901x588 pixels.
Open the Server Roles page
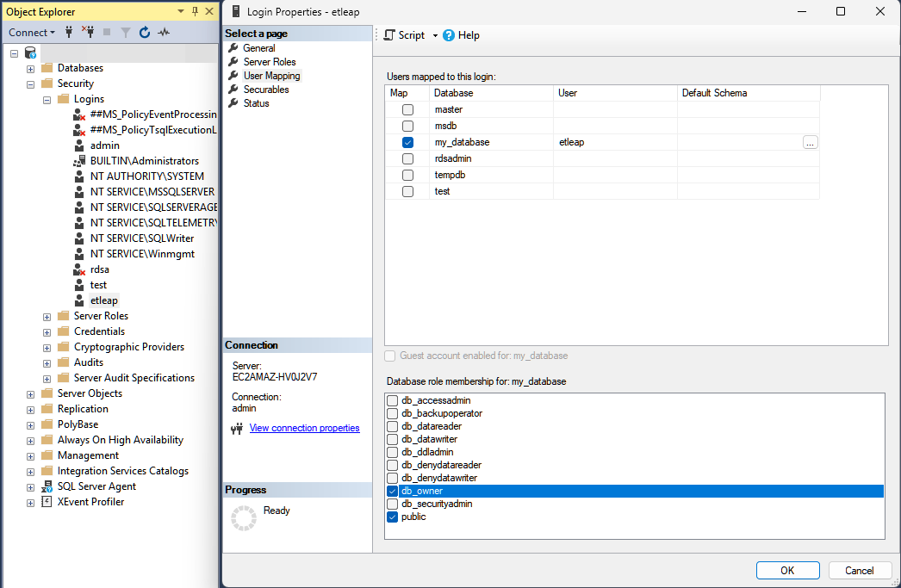tap(269, 62)
